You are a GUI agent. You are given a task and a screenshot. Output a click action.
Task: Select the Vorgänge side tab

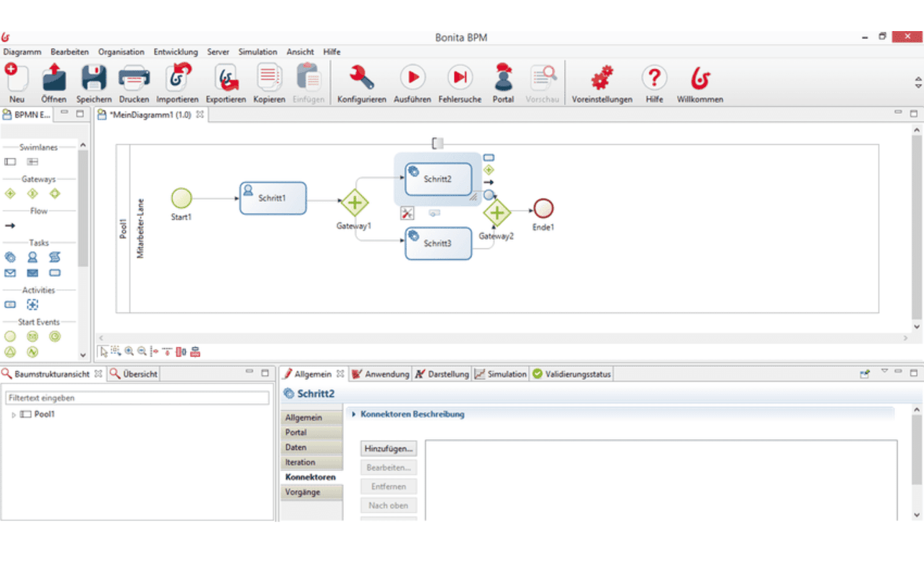pos(312,492)
